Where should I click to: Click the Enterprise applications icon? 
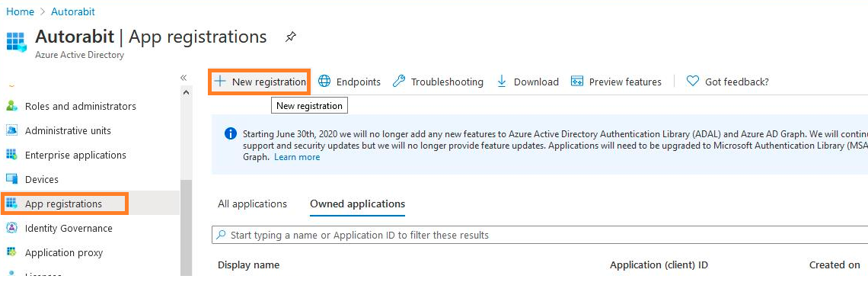coord(11,155)
